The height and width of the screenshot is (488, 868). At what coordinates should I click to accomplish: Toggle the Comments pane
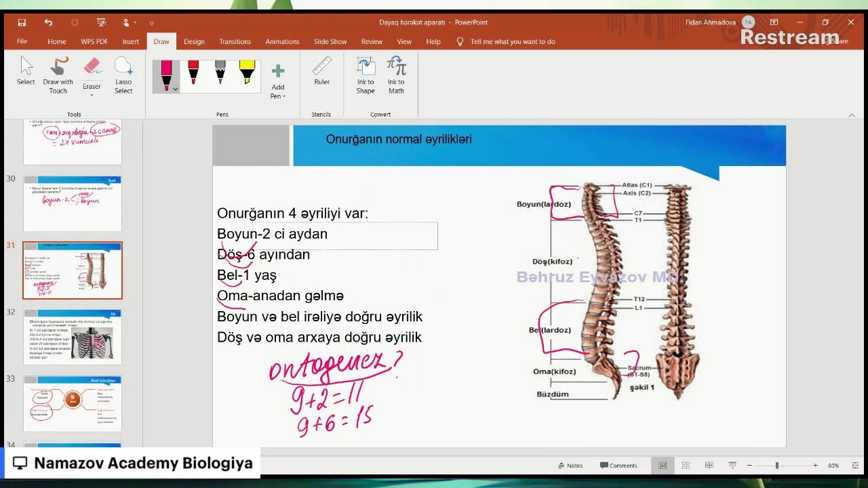(x=618, y=466)
